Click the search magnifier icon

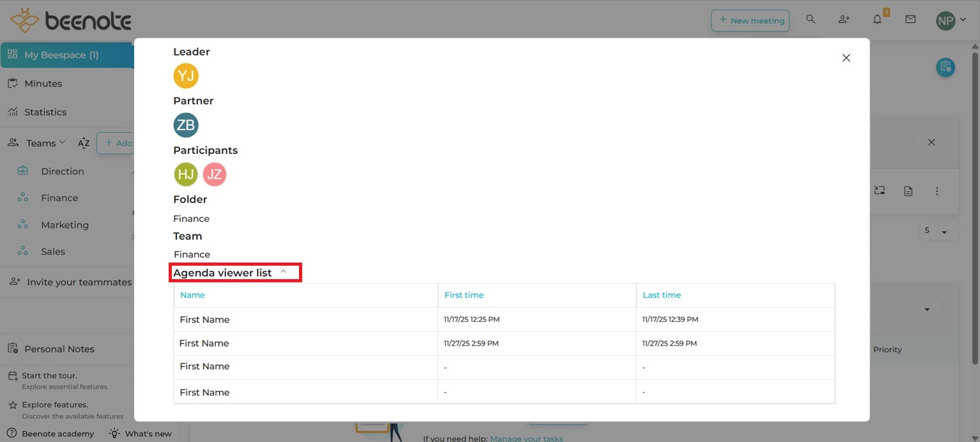tap(811, 20)
